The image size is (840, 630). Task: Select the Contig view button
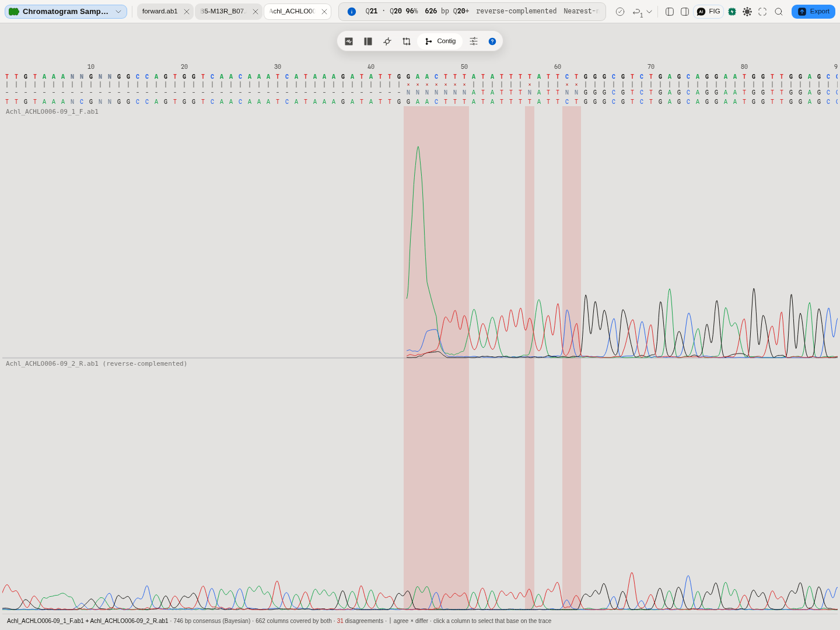click(x=440, y=41)
